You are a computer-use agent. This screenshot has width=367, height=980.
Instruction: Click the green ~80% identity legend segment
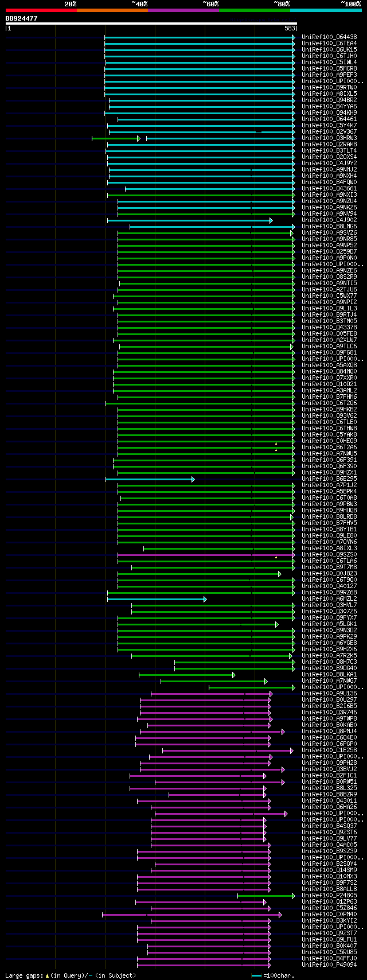point(255,10)
